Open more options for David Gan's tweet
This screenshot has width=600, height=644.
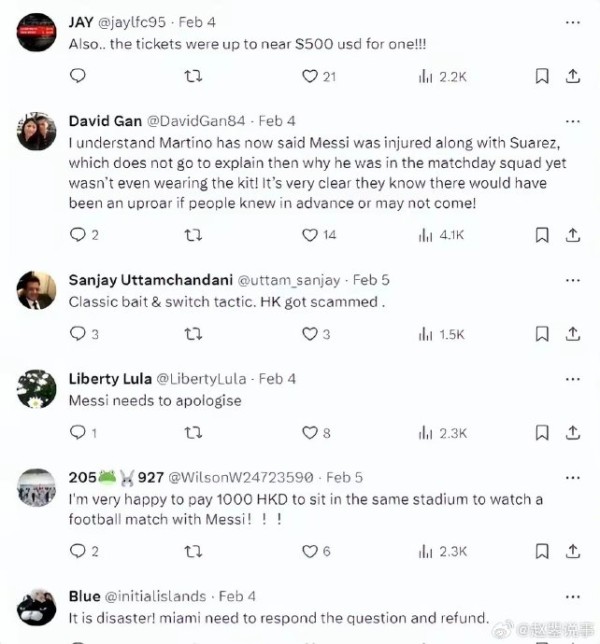point(573,121)
